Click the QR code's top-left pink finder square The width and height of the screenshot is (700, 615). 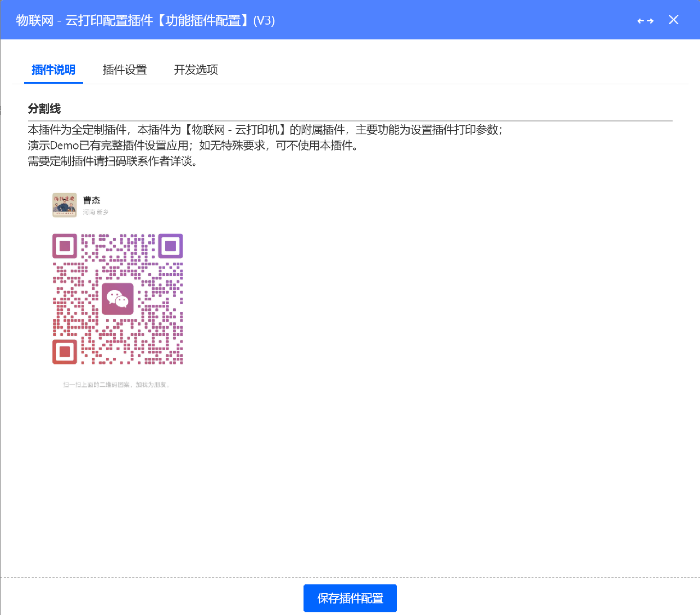coord(65,246)
